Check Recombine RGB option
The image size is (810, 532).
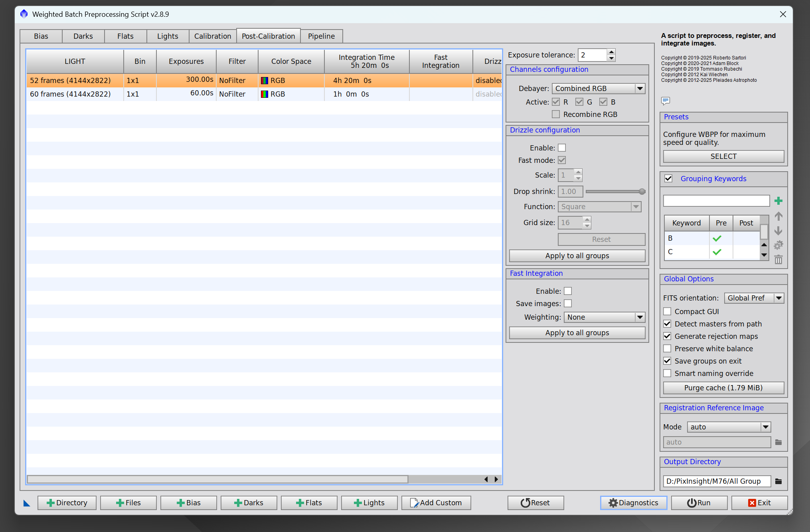(556, 114)
